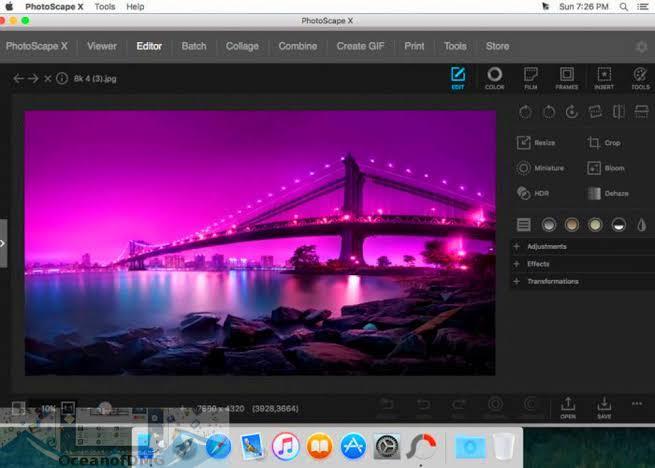Apply the Miniature effect
This screenshot has width=655, height=468.
pyautogui.click(x=540, y=168)
